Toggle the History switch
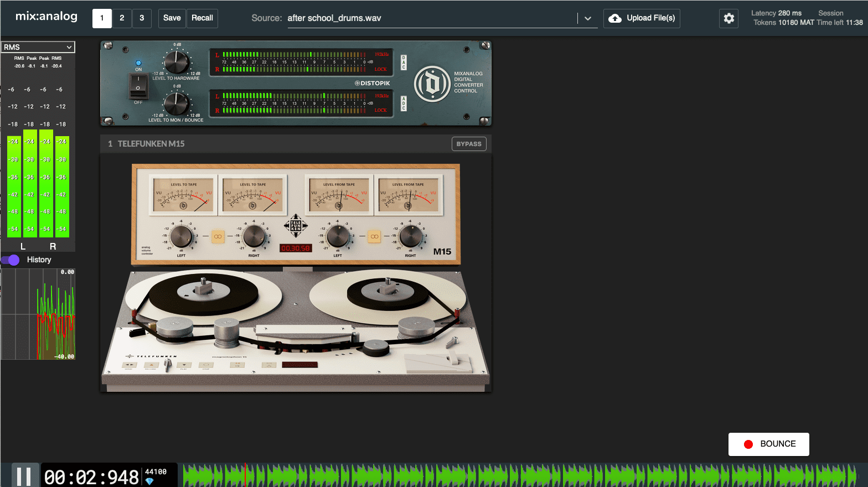The width and height of the screenshot is (868, 487). point(11,260)
